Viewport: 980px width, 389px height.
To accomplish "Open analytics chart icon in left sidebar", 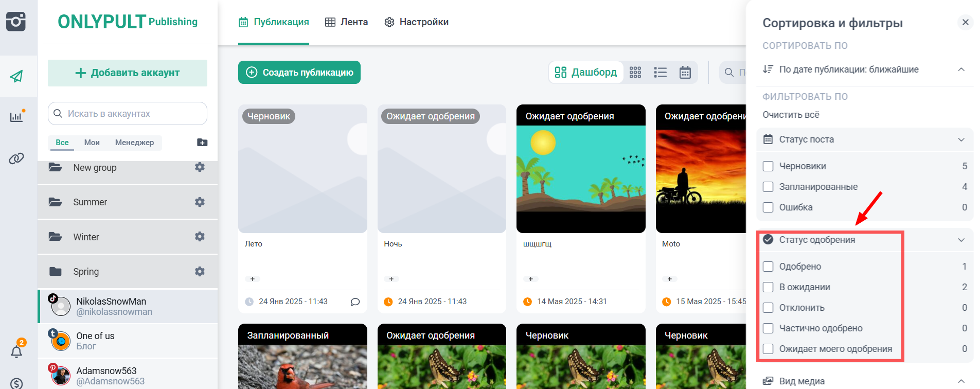I will tap(16, 117).
